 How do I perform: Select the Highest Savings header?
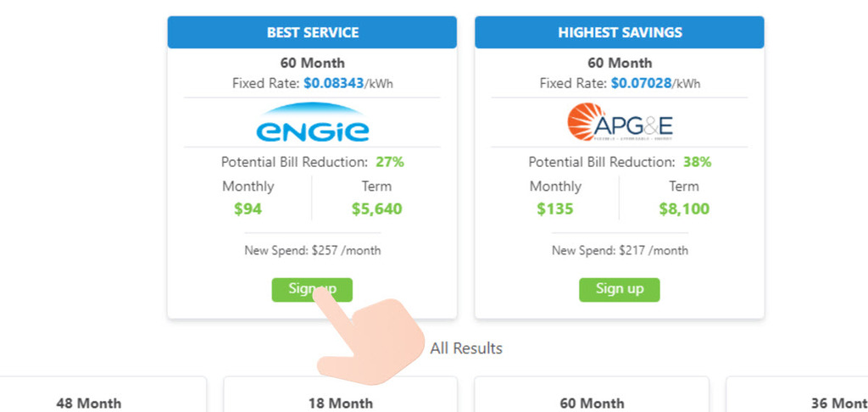[x=620, y=33]
